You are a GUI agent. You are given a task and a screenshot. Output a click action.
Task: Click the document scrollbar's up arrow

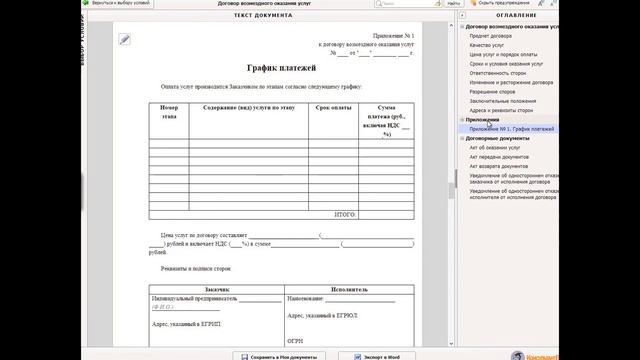451,25
